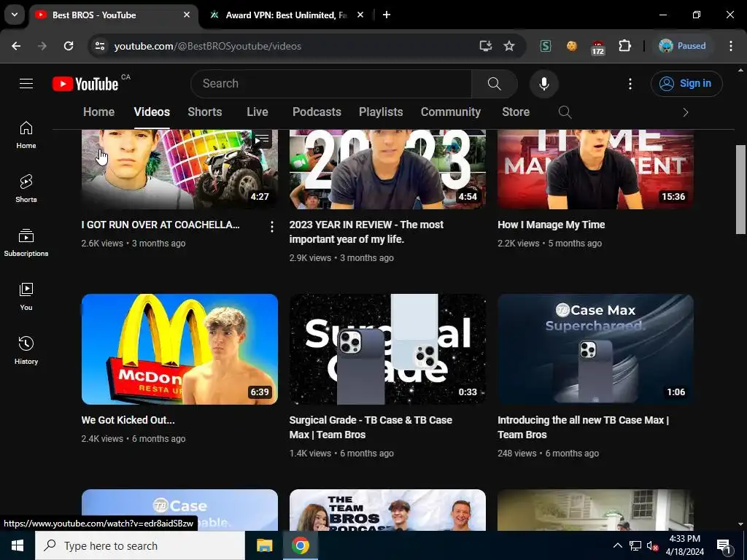Click the Team Bros Podcast thumbnail
Screen dimensions: 747x560
(387, 510)
